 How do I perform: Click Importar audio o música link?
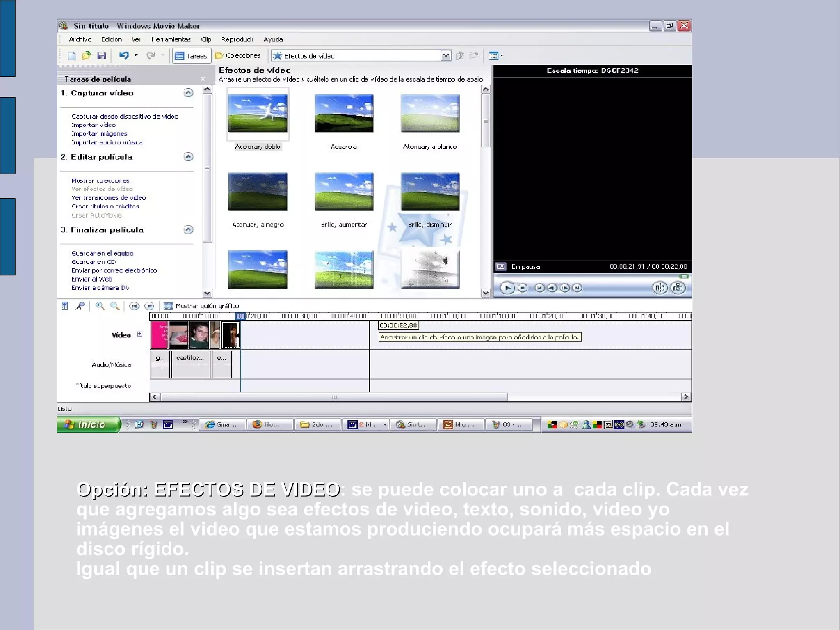(x=107, y=142)
